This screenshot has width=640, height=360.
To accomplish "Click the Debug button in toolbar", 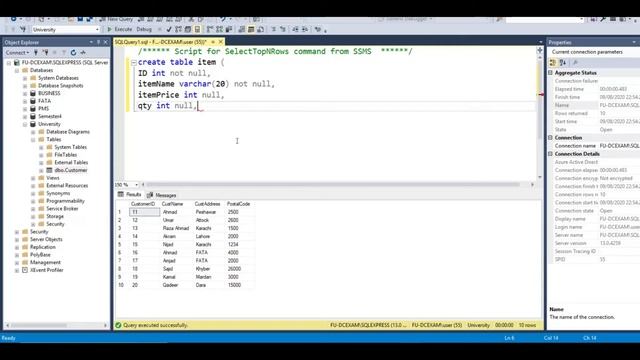I will coord(144,29).
